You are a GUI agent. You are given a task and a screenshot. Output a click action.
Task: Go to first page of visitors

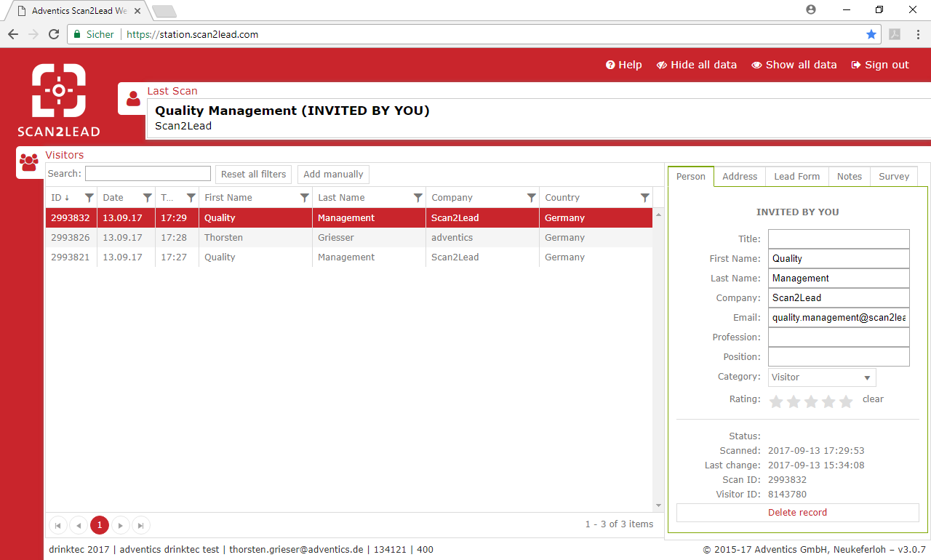pos(58,525)
